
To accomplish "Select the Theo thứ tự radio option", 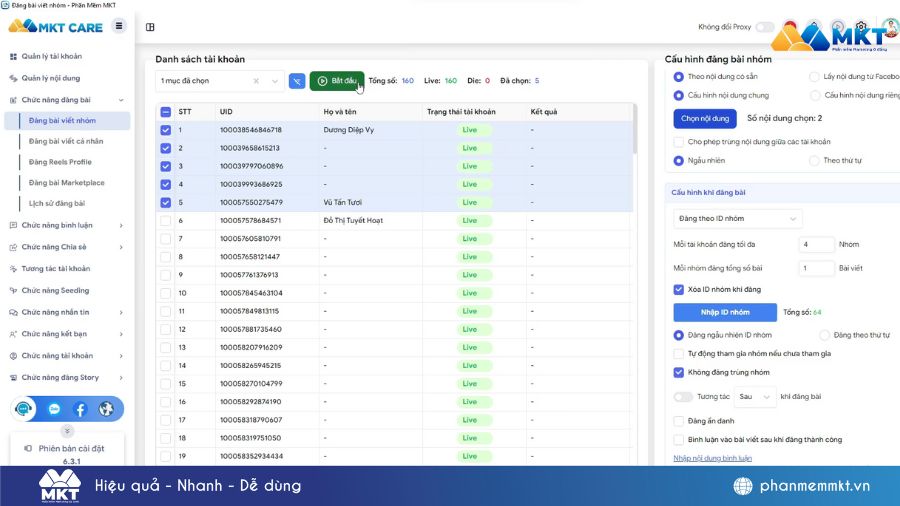I will [x=814, y=160].
